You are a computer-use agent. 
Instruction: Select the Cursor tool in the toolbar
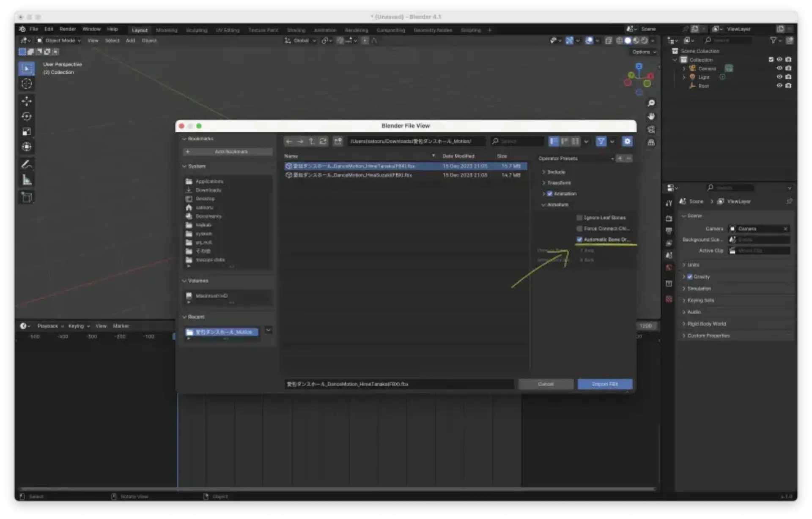pos(27,84)
